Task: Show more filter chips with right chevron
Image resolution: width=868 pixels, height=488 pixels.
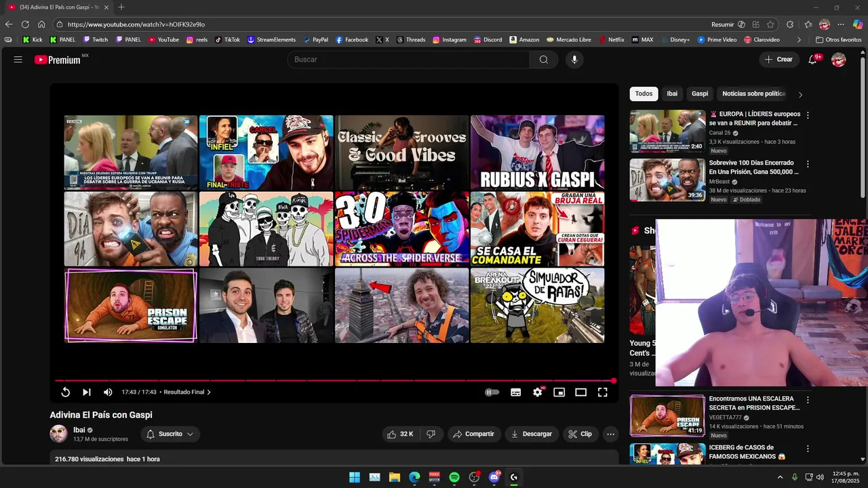Action: tap(800, 94)
